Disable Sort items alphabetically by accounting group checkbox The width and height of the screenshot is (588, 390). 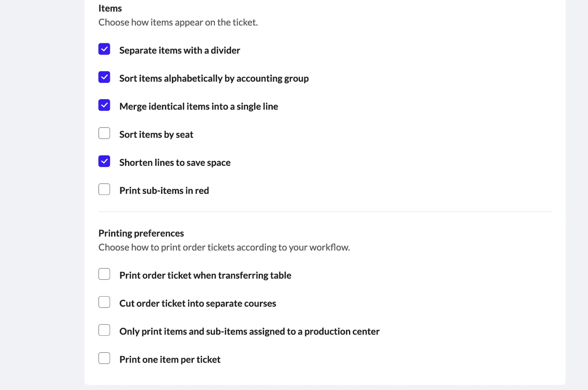click(x=104, y=77)
